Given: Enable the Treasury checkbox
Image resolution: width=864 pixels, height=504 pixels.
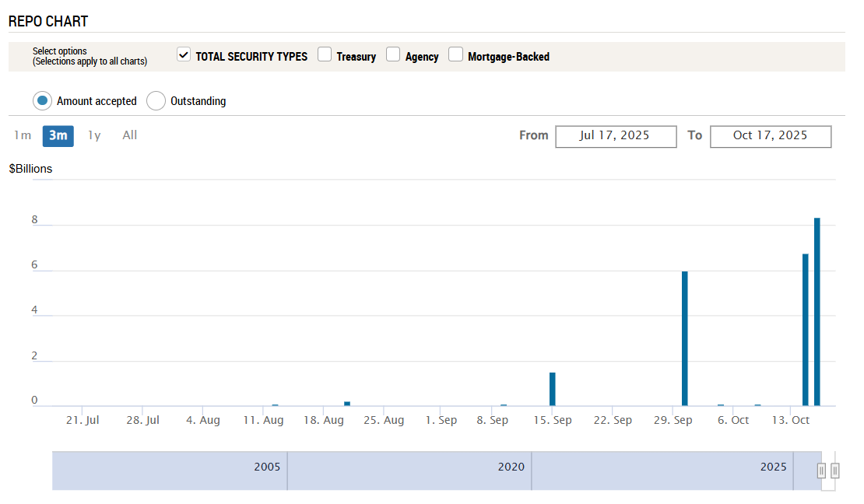Looking at the screenshot, I should point(325,54).
